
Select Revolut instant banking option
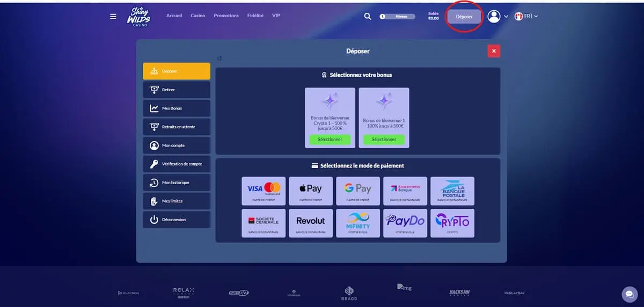(311, 223)
